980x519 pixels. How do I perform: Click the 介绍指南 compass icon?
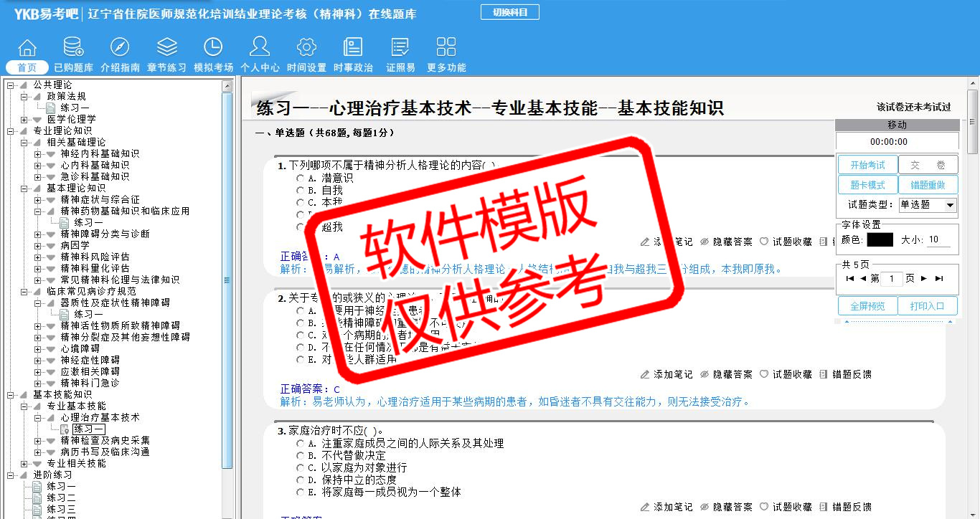[x=120, y=48]
